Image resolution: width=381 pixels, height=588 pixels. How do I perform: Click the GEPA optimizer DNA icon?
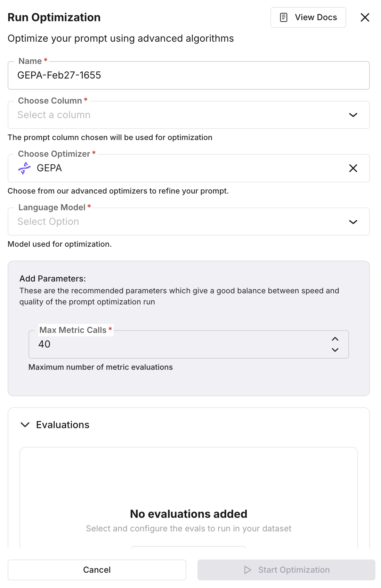pos(24,168)
